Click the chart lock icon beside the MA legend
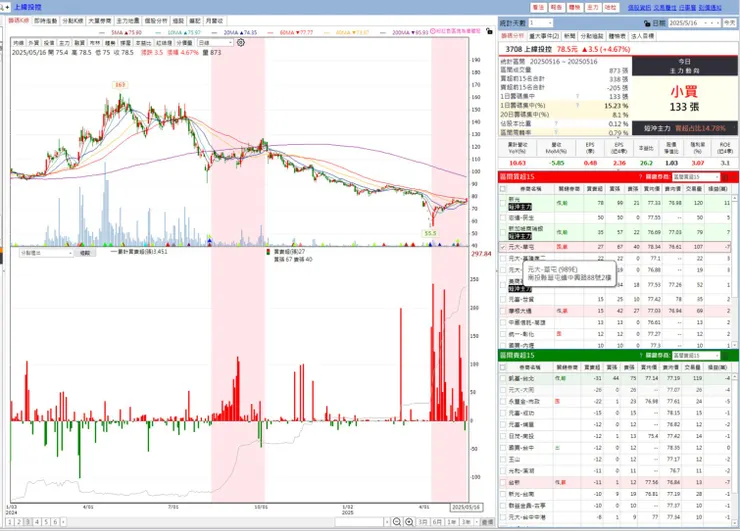The width and height of the screenshot is (740, 531). pyautogui.click(x=489, y=31)
